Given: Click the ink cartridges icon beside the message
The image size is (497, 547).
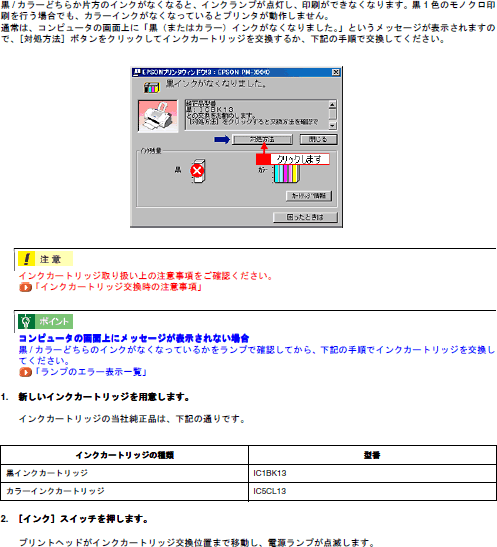Looking at the screenshot, I should pyautogui.click(x=152, y=87).
